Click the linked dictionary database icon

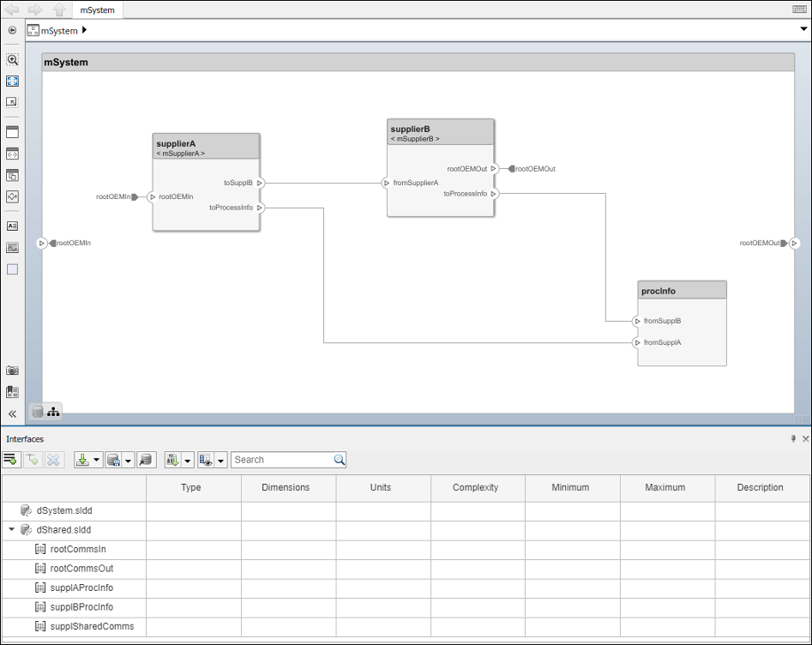point(146,459)
